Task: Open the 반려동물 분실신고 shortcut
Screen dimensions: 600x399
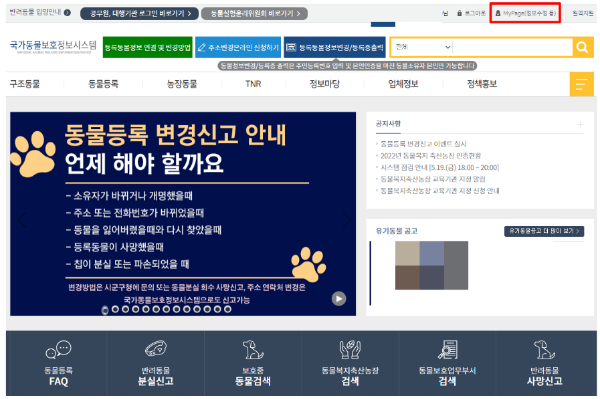Action: [x=155, y=363]
